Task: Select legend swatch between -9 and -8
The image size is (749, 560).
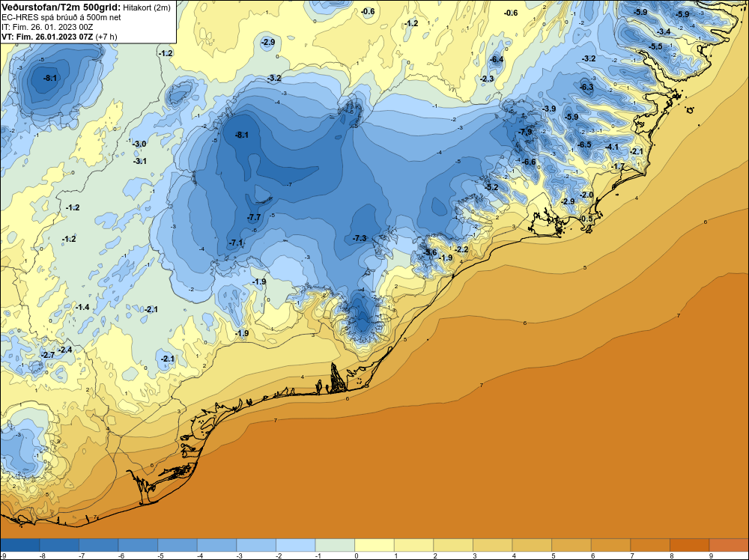Action: (x=20, y=545)
